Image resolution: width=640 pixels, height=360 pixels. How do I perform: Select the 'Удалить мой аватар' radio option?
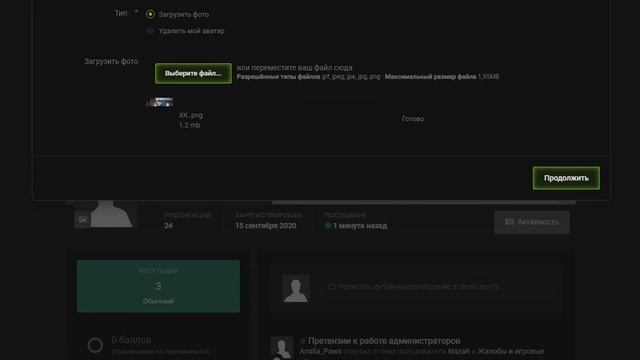click(x=150, y=31)
